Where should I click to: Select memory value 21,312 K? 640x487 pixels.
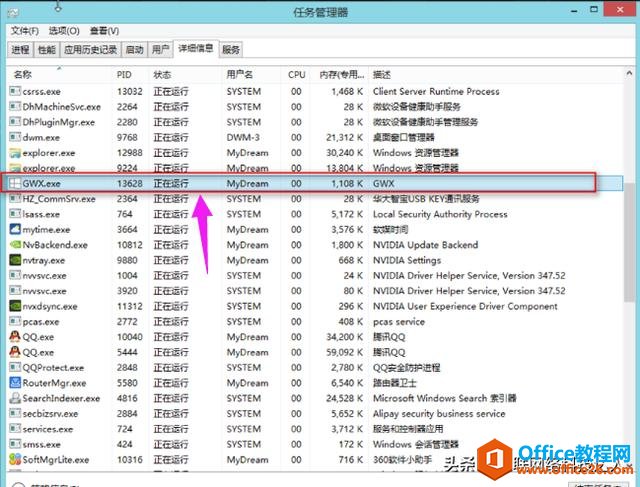(x=344, y=138)
